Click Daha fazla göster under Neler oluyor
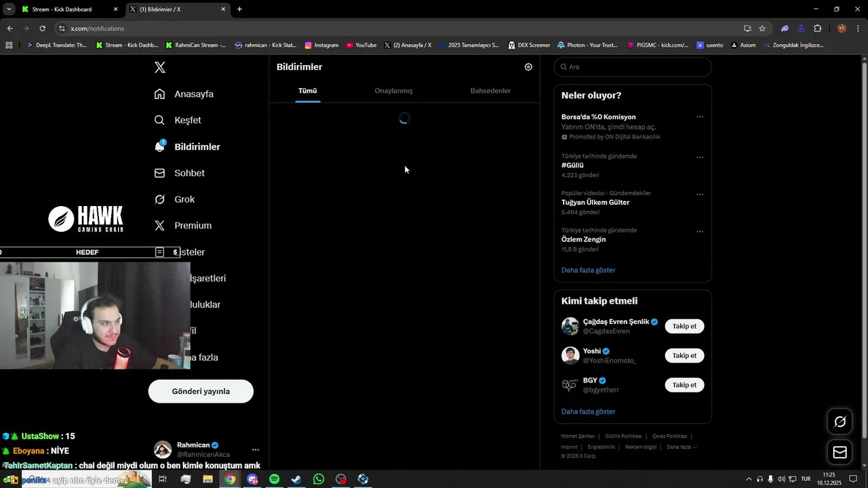 [x=588, y=270]
